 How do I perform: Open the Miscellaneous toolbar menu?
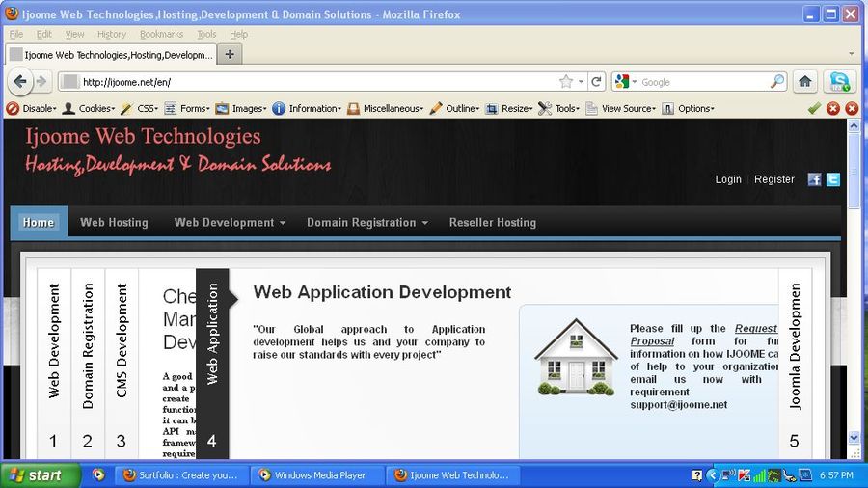click(x=385, y=108)
